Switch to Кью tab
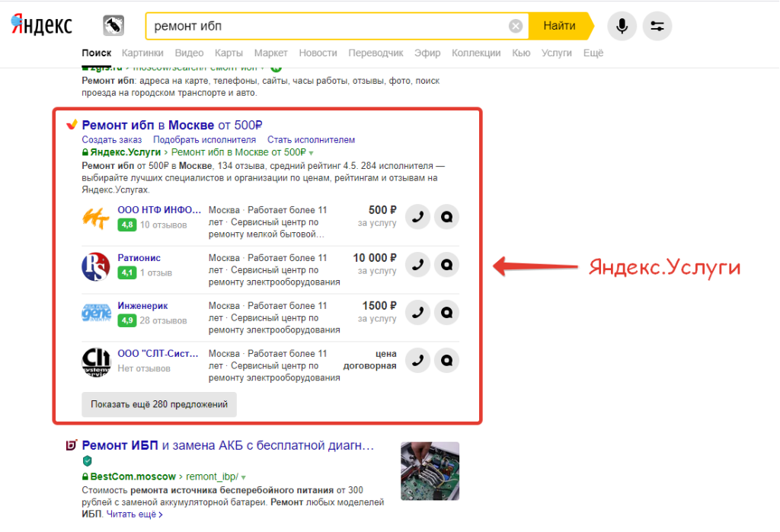The image size is (780, 532). (521, 53)
